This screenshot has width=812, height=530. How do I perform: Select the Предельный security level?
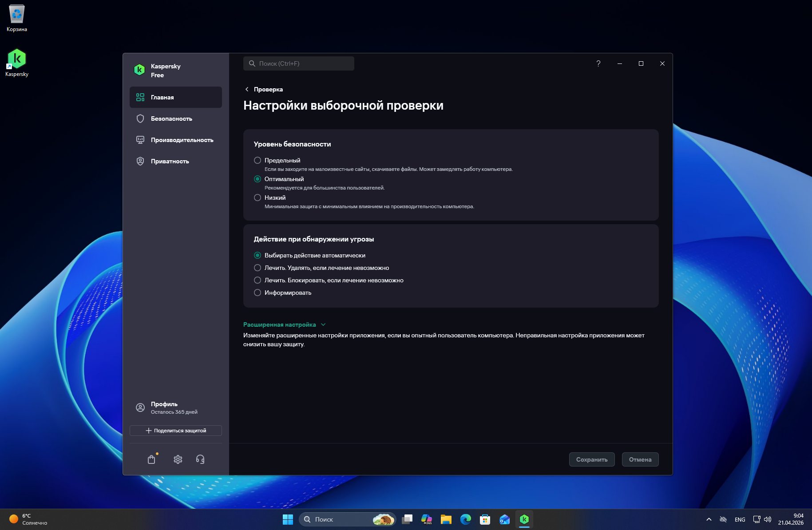click(x=257, y=160)
